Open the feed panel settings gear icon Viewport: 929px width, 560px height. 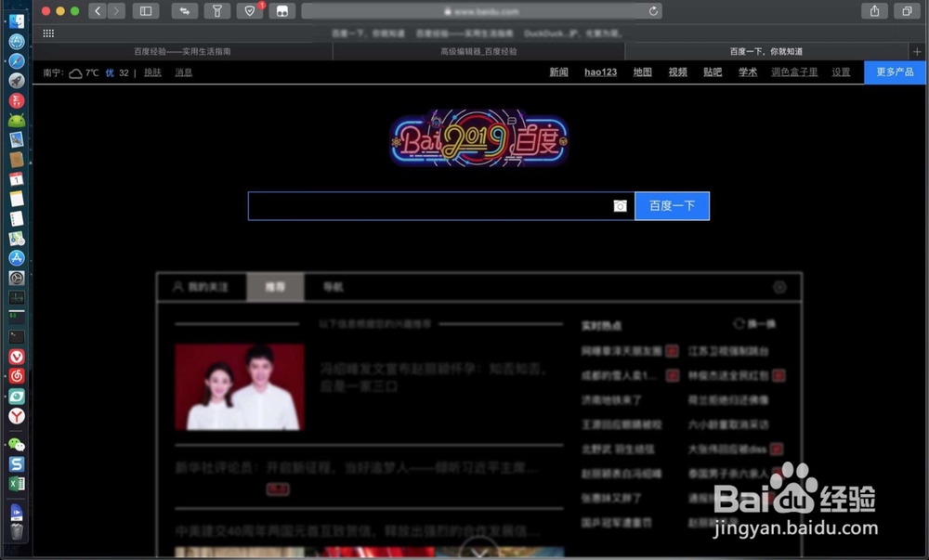click(779, 287)
